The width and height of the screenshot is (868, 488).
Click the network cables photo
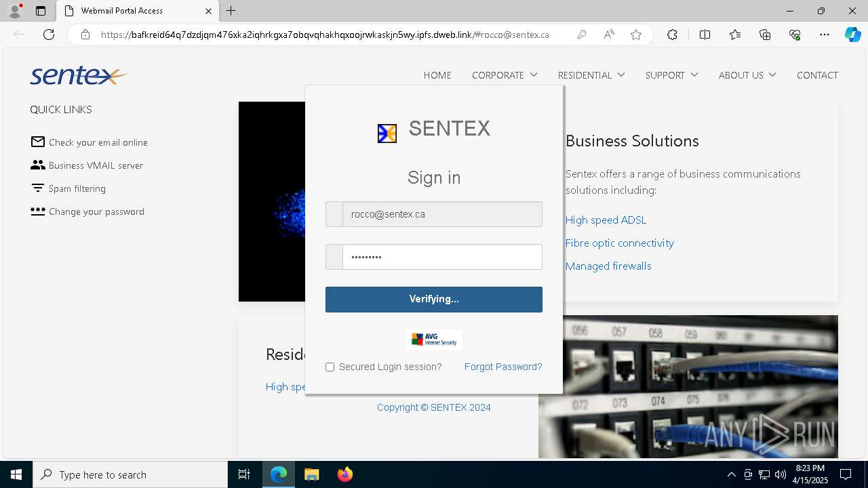coord(688,386)
